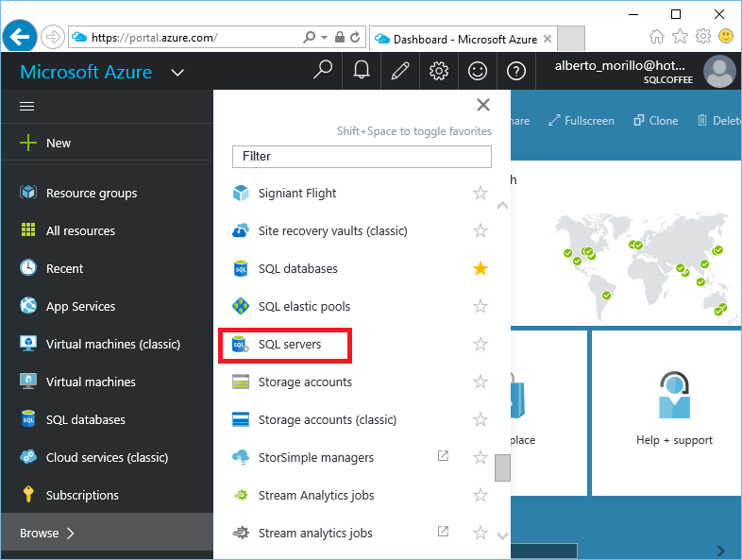Click the Fullscreen dashboard button
Image resolution: width=742 pixels, height=560 pixels.
click(582, 121)
